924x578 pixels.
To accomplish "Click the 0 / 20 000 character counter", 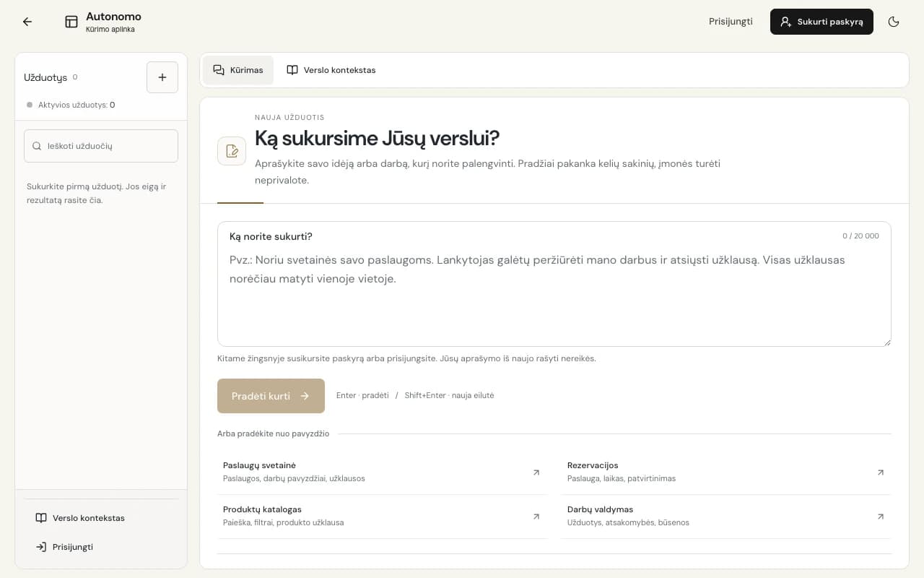I will coord(860,236).
